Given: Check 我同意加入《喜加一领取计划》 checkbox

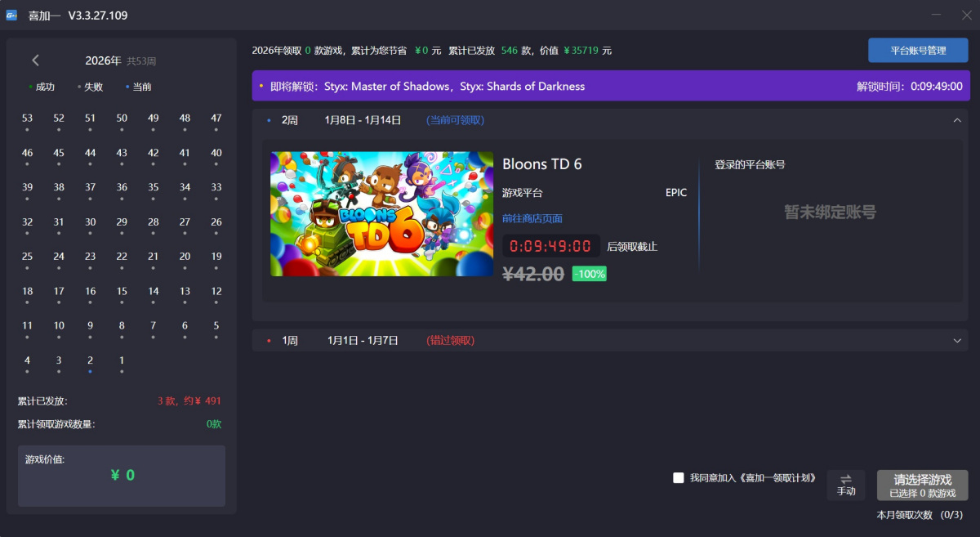Looking at the screenshot, I should click(678, 478).
